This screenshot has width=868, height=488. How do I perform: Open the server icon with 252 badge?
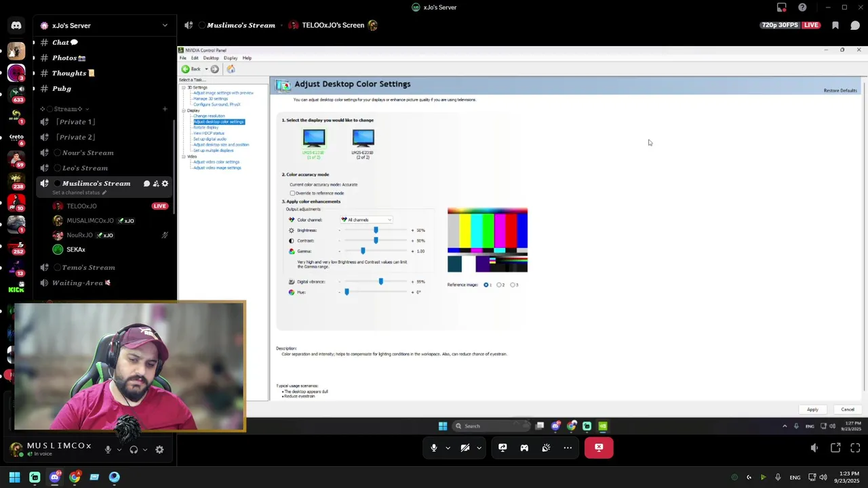[x=16, y=245]
